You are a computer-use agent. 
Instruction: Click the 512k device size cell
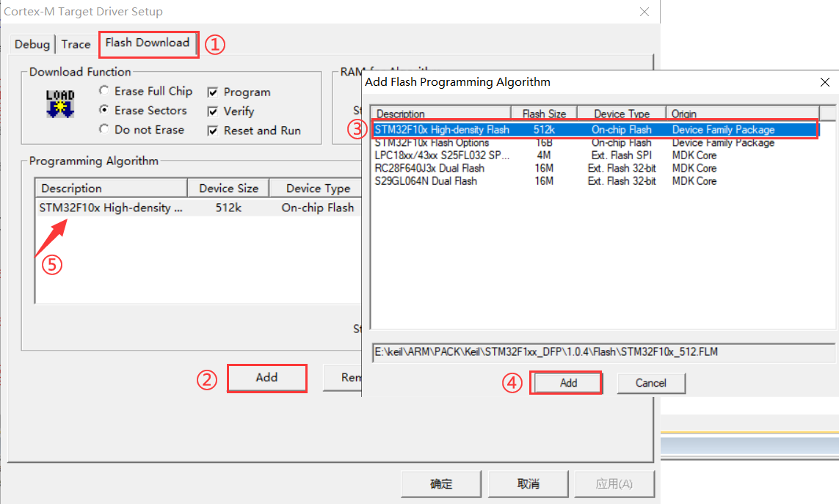click(228, 208)
